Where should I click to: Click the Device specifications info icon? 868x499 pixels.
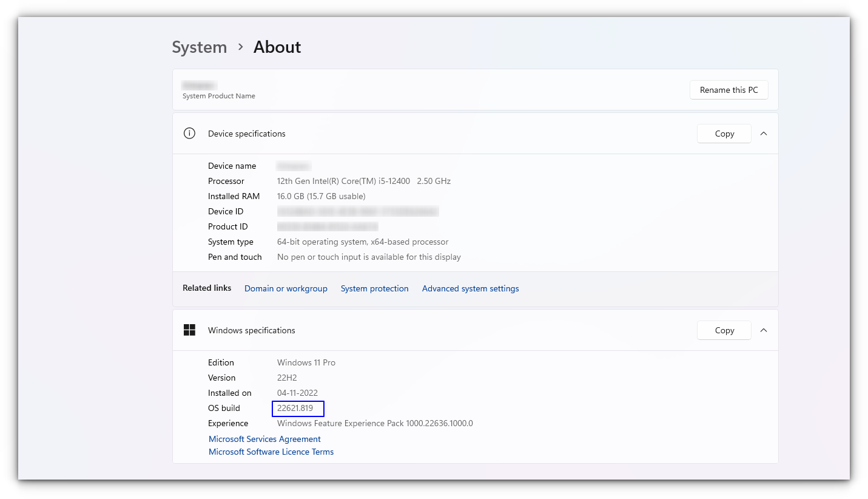point(189,134)
